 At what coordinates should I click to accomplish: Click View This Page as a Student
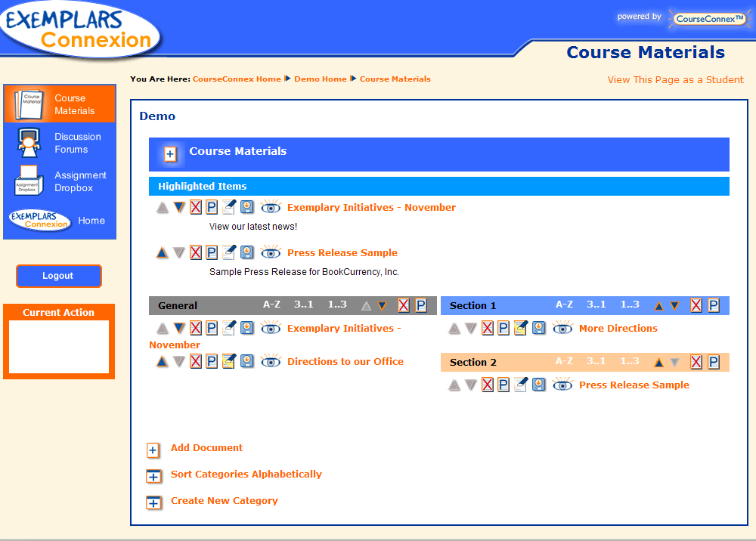point(675,80)
